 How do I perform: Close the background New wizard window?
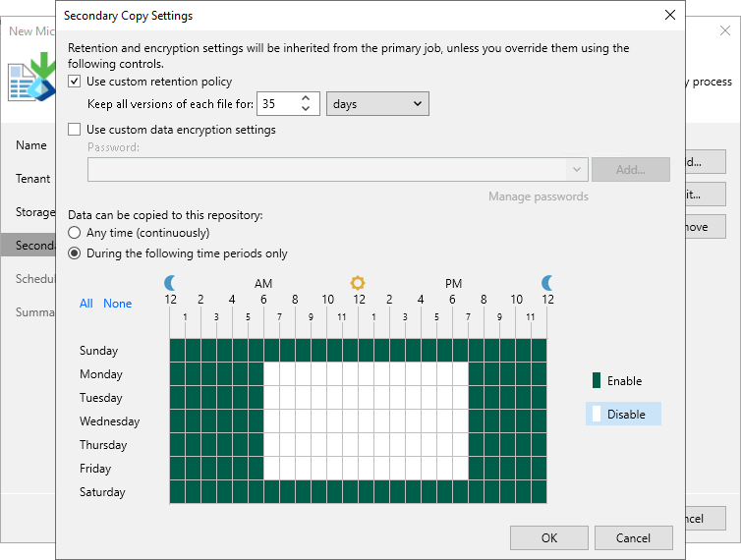(725, 30)
